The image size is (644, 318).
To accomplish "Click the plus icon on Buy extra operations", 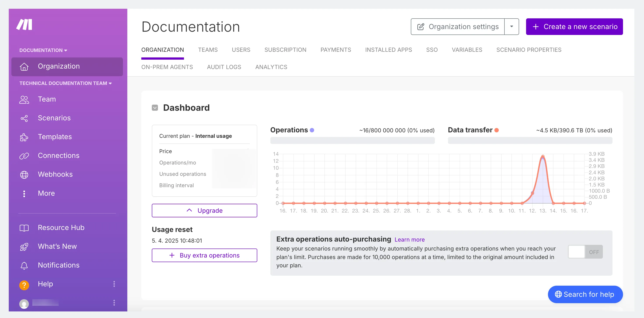I will (172, 255).
